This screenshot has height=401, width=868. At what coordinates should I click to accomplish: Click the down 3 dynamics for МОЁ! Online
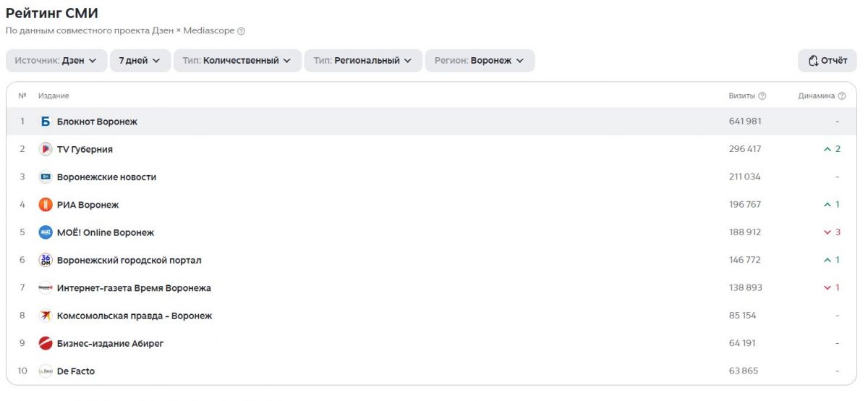tap(832, 232)
